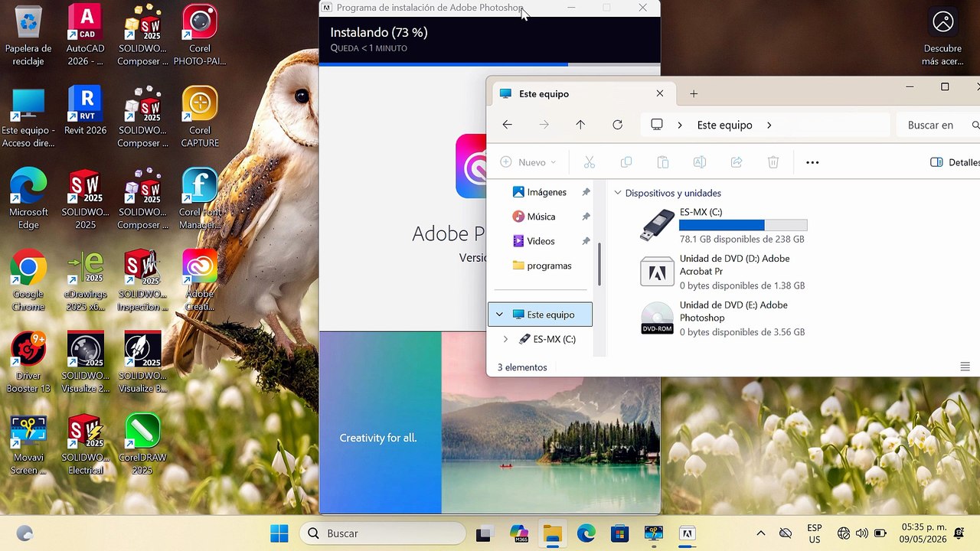Click the Back arrow in File Explorer
This screenshot has width=980, height=551.
507,125
